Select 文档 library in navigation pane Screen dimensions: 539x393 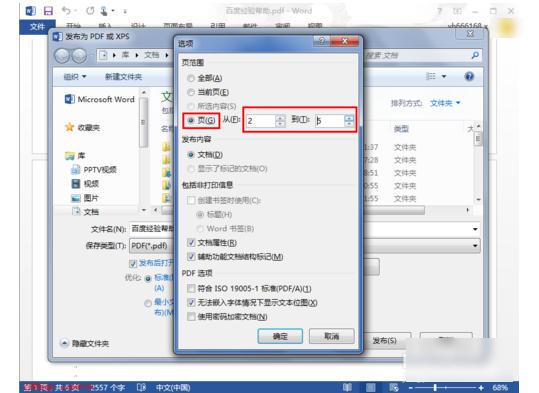(x=85, y=211)
